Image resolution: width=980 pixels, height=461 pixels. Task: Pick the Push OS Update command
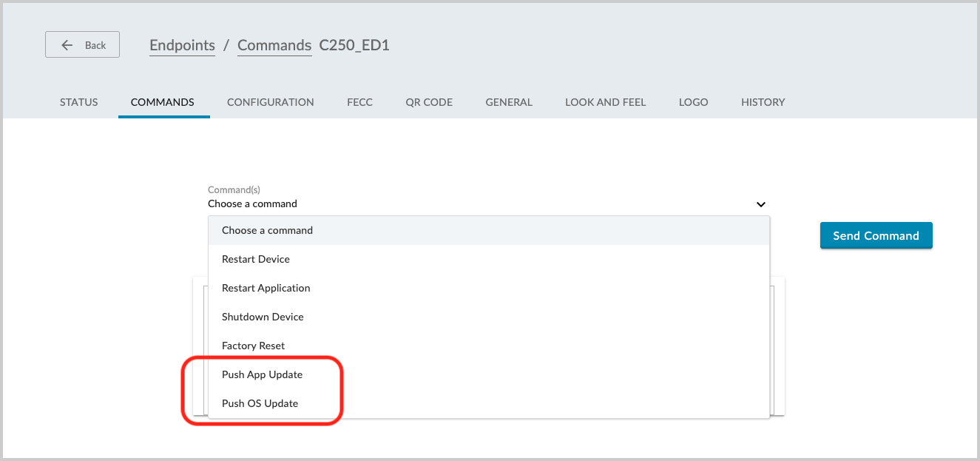tap(489, 403)
